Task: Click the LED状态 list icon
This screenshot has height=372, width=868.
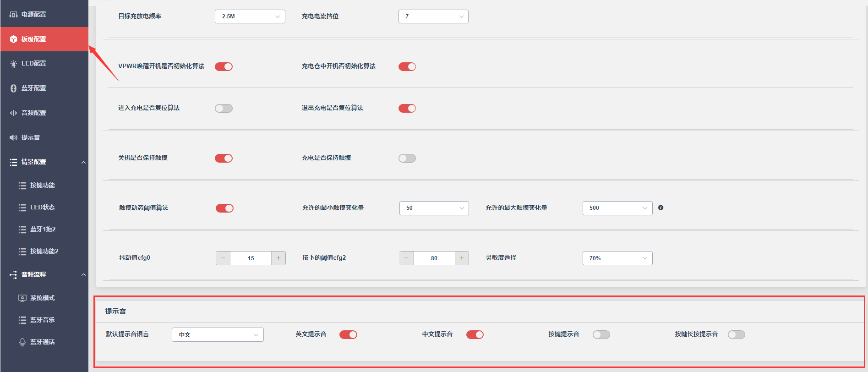Action: pyautogui.click(x=22, y=208)
